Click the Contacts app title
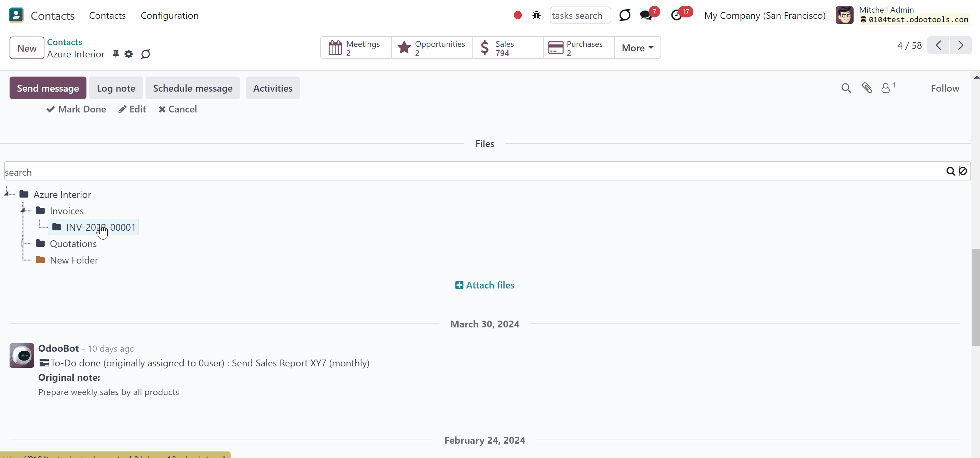980x458 pixels. point(53,16)
